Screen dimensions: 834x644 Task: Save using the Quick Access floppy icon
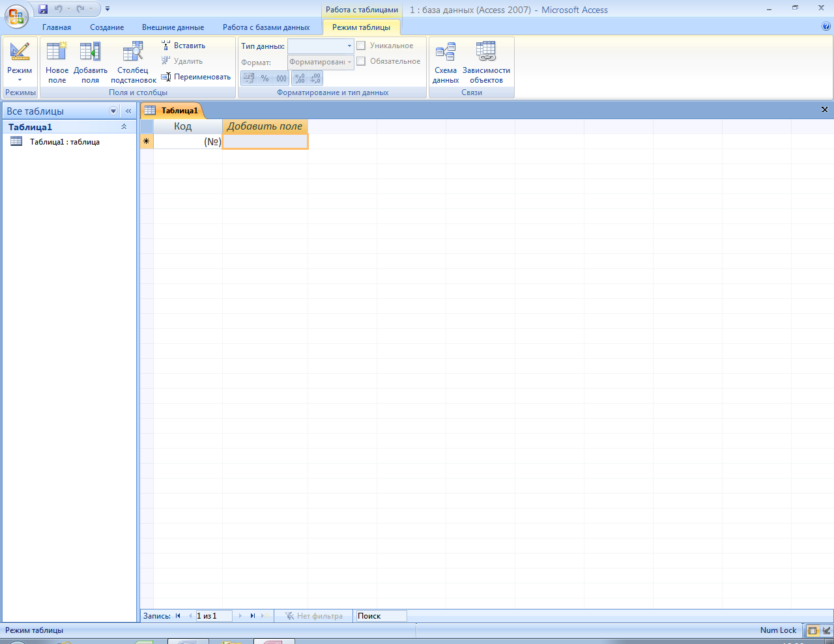[43, 9]
